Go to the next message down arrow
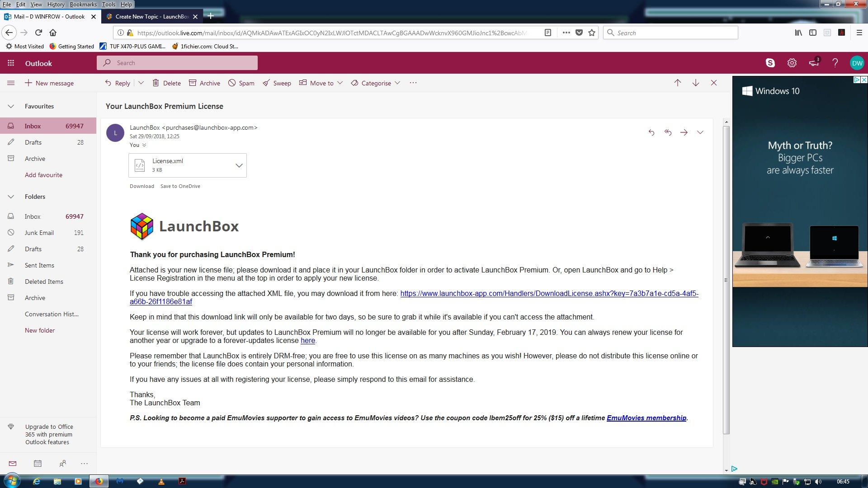 pyautogui.click(x=696, y=83)
